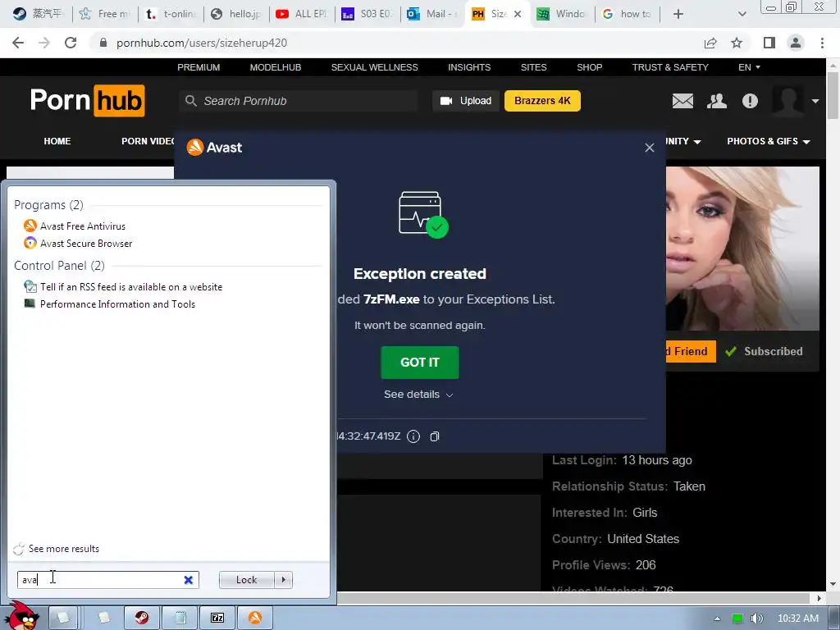
Task: Open the Shop top link
Action: click(589, 67)
